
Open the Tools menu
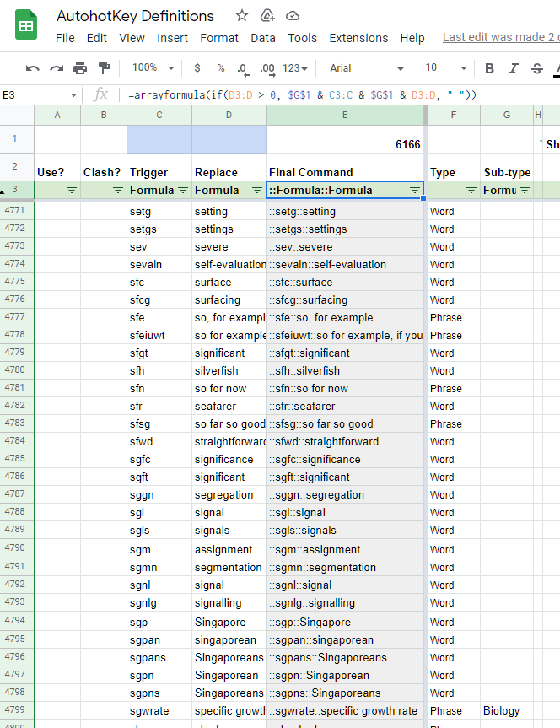[302, 38]
